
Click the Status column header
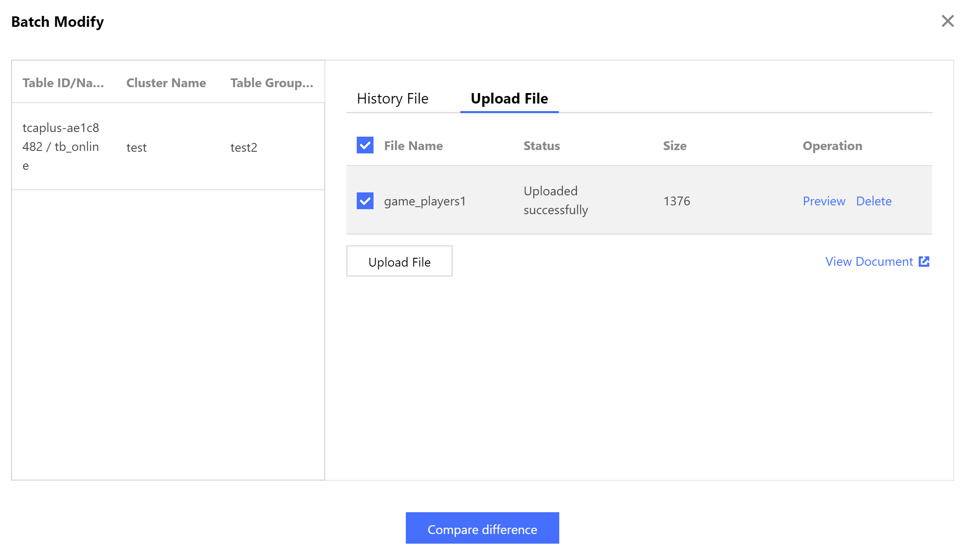point(541,146)
